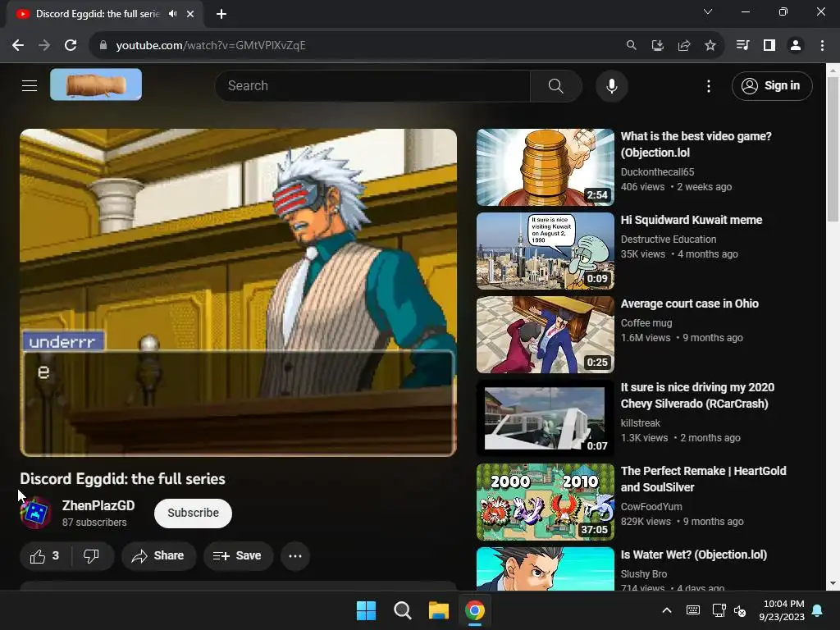Start voice search with microphone icon
The height and width of the screenshot is (630, 840).
tap(611, 85)
